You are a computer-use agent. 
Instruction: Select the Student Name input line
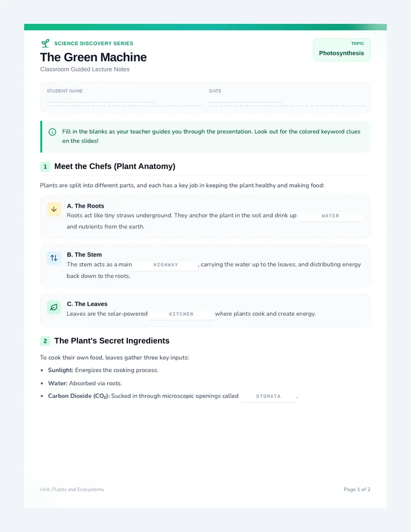101,99
